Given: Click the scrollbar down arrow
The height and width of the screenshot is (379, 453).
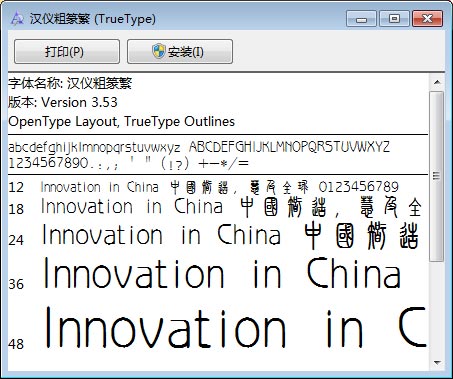Looking at the screenshot, I should [437, 363].
